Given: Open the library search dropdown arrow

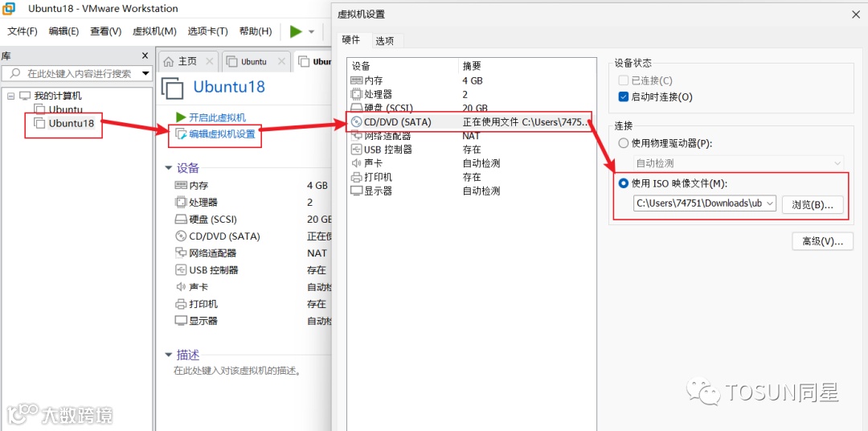Looking at the screenshot, I should click(146, 73).
